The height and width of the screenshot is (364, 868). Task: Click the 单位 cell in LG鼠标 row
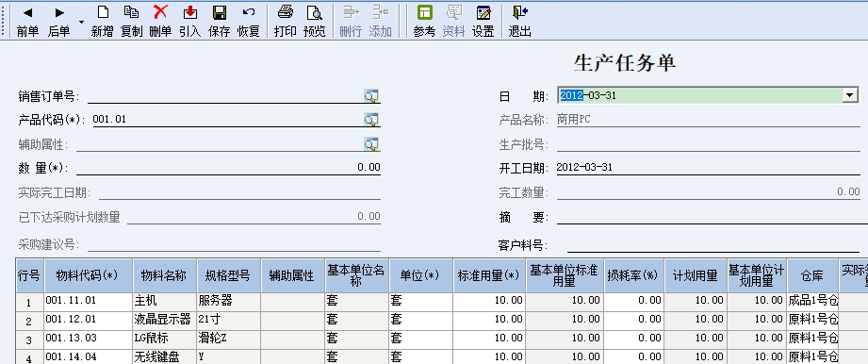(420, 339)
